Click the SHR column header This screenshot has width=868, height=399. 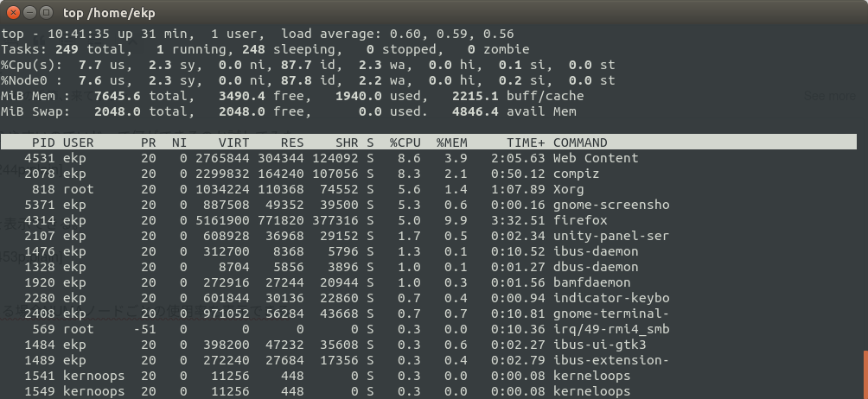[x=347, y=142]
